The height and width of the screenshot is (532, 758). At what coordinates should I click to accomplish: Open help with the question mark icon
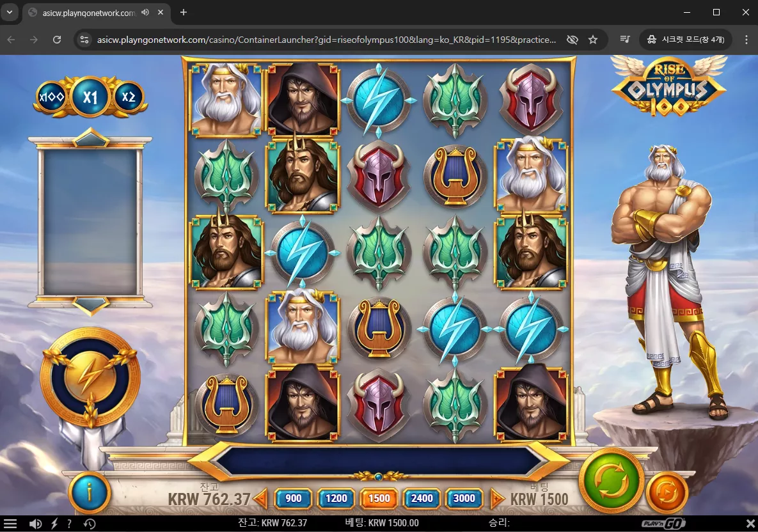tap(70, 523)
